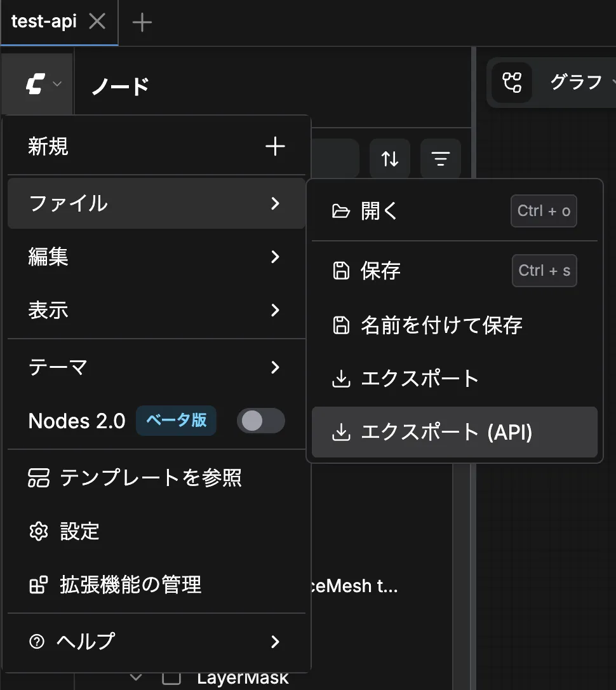Open the 表示 menu item
This screenshot has width=616, height=690.
(156, 310)
